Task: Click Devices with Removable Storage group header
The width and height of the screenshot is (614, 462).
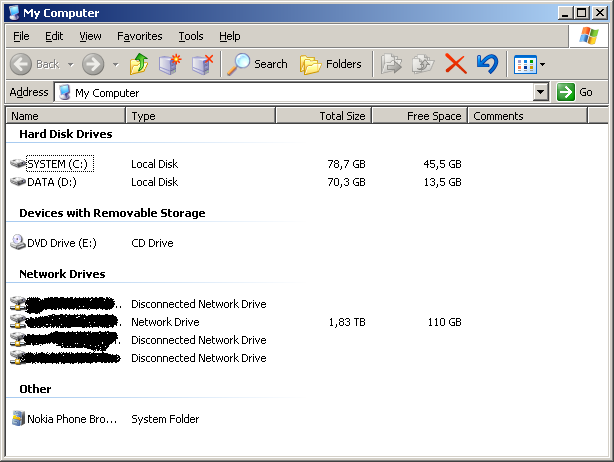Action: point(112,213)
